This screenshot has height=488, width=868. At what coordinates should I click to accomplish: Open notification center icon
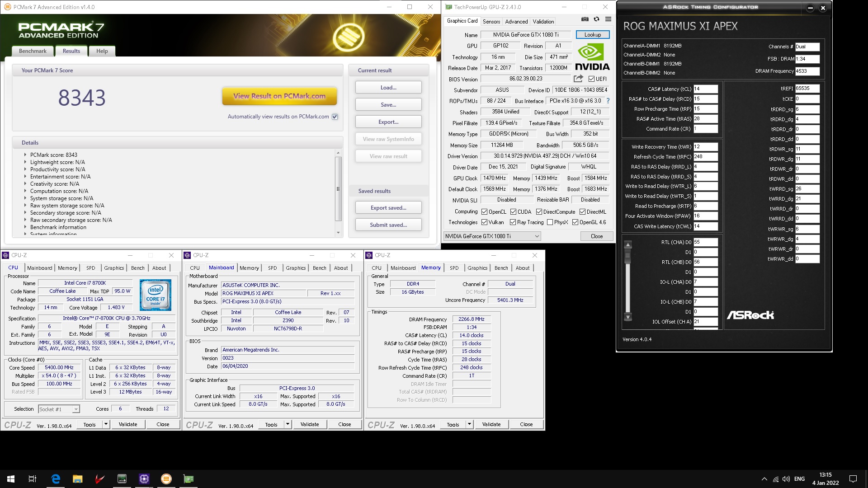853,479
